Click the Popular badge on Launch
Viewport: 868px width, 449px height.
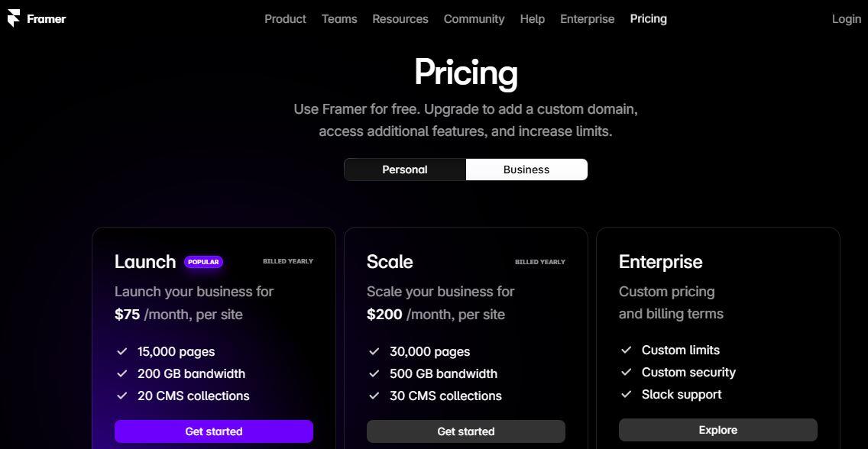pyautogui.click(x=203, y=262)
